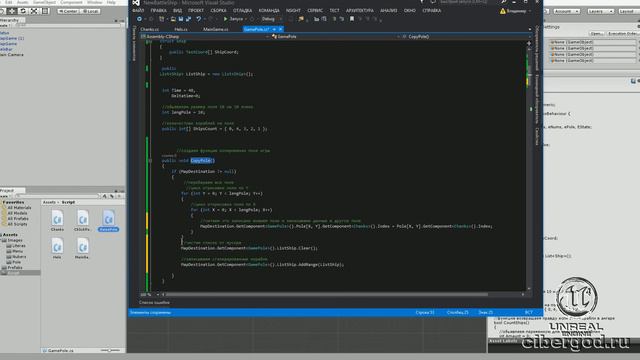Open the ОКНО menu in Visual Studio

click(410, 11)
